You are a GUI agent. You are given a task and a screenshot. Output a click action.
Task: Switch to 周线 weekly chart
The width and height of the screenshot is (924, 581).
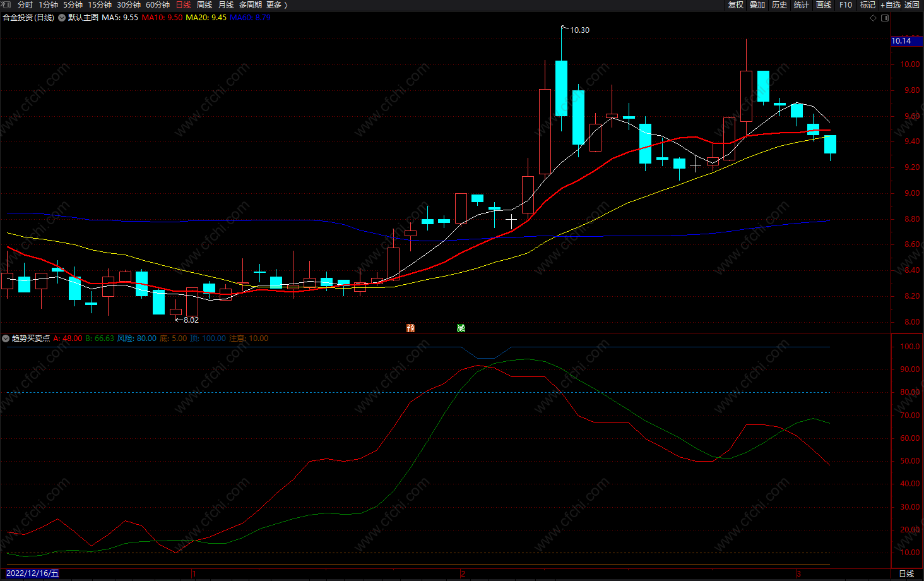(x=204, y=5)
